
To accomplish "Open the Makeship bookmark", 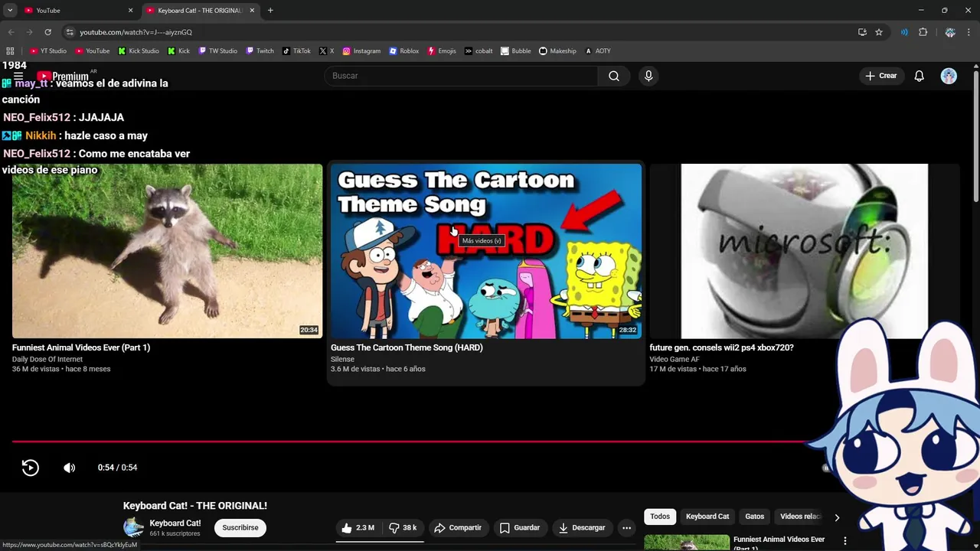I will (557, 51).
